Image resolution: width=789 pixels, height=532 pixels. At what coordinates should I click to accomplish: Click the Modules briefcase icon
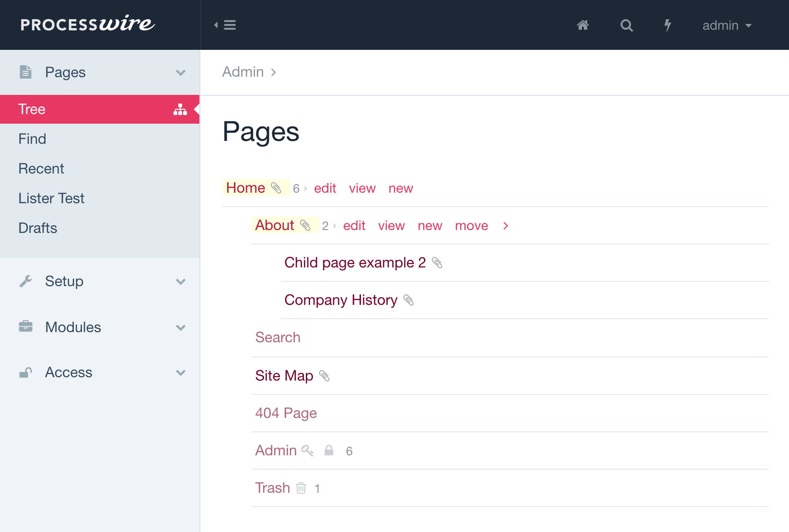pyautogui.click(x=25, y=327)
